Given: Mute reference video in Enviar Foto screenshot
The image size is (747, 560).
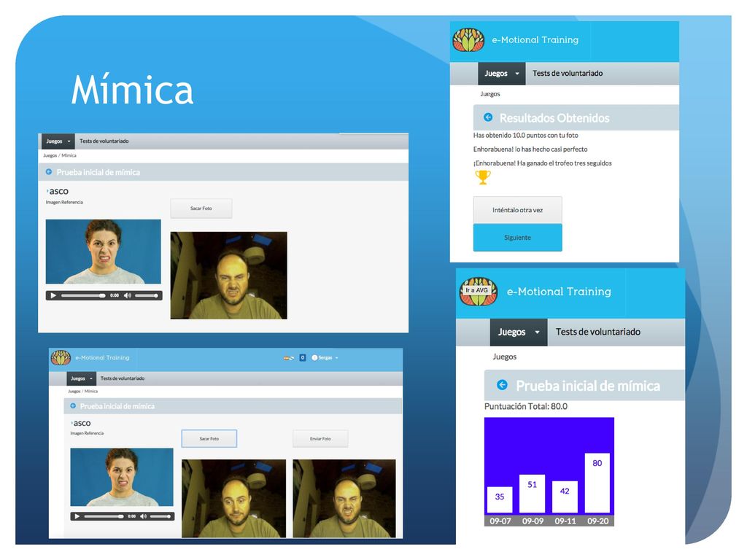Looking at the screenshot, I should tap(144, 516).
